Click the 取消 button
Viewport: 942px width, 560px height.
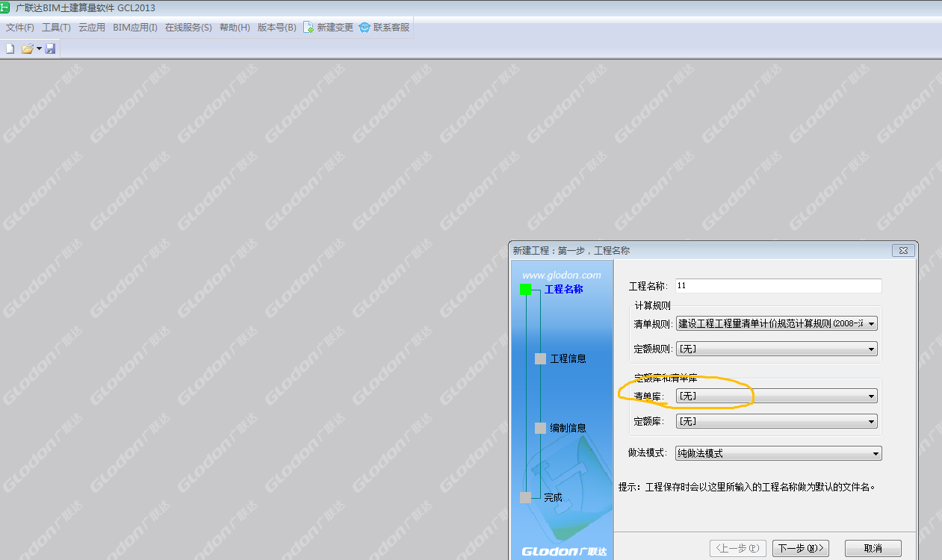click(x=873, y=548)
